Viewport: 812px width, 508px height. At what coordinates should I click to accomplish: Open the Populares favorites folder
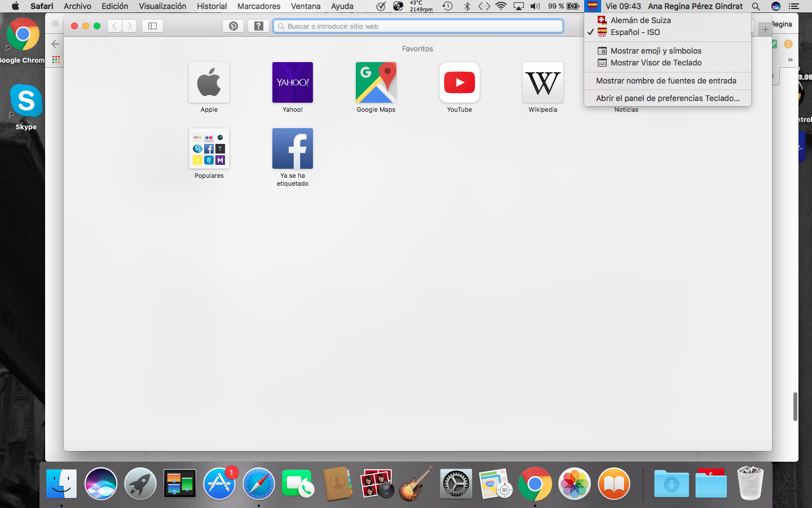pyautogui.click(x=209, y=148)
